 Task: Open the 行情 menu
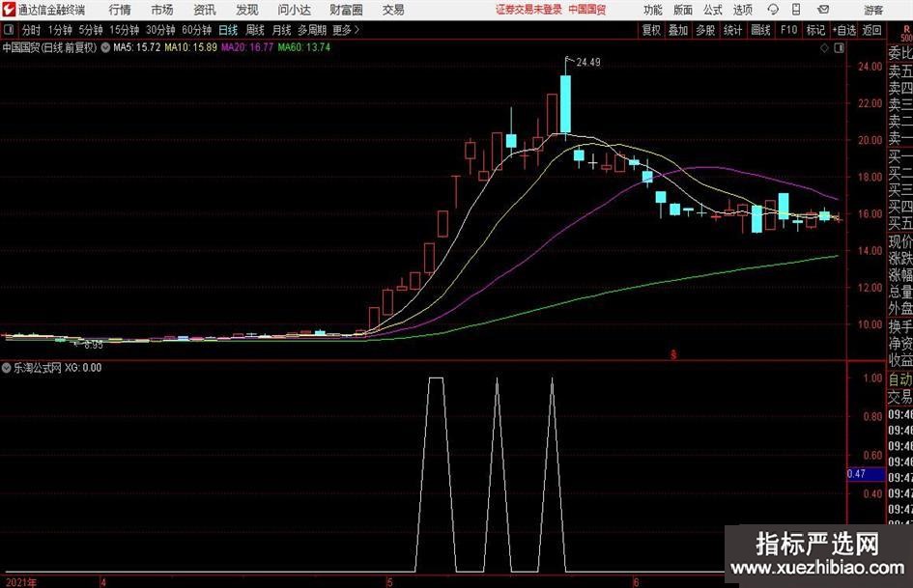pyautogui.click(x=120, y=10)
